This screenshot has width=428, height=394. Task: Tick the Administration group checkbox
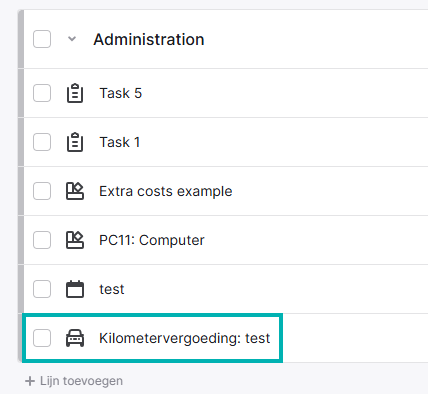point(42,39)
